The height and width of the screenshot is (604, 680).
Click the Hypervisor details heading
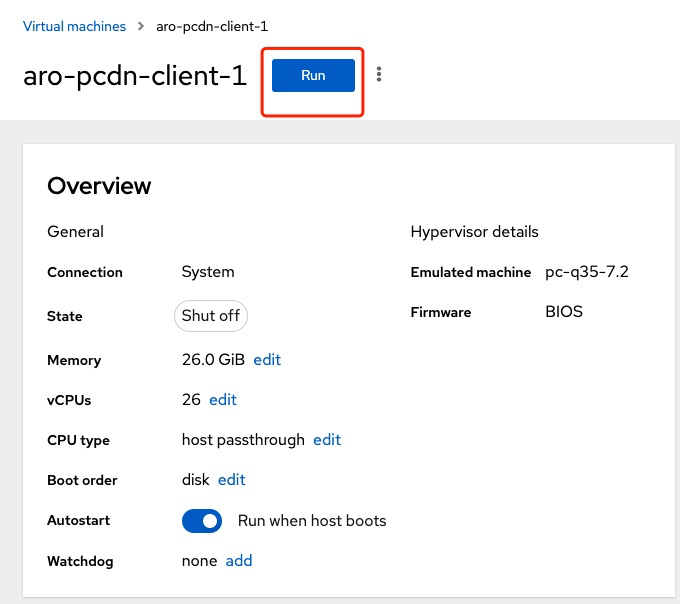[x=474, y=232]
